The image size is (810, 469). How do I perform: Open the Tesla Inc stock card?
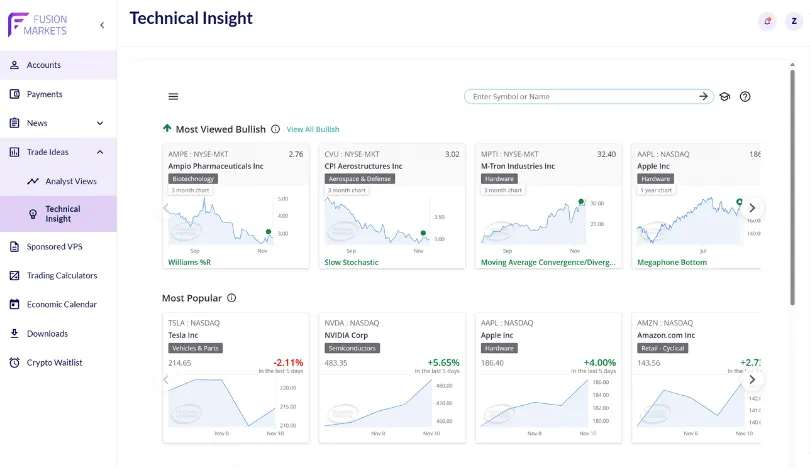[x=235, y=377]
